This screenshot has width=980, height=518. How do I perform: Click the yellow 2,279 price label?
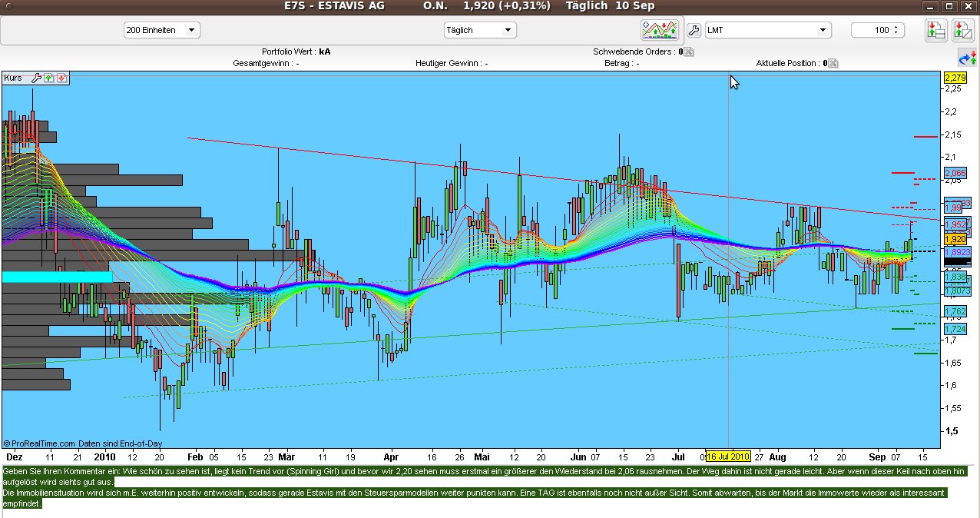pyautogui.click(x=955, y=78)
